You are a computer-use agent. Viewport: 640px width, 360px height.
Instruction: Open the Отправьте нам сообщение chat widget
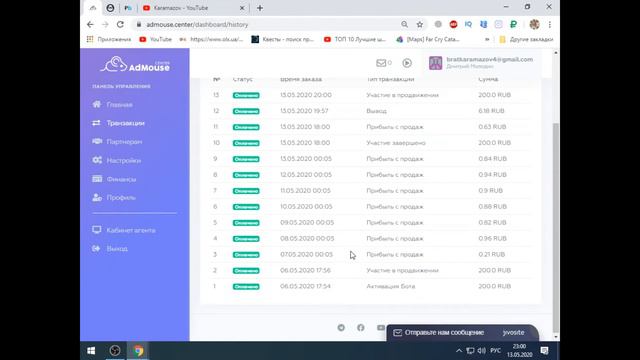pyautogui.click(x=444, y=333)
